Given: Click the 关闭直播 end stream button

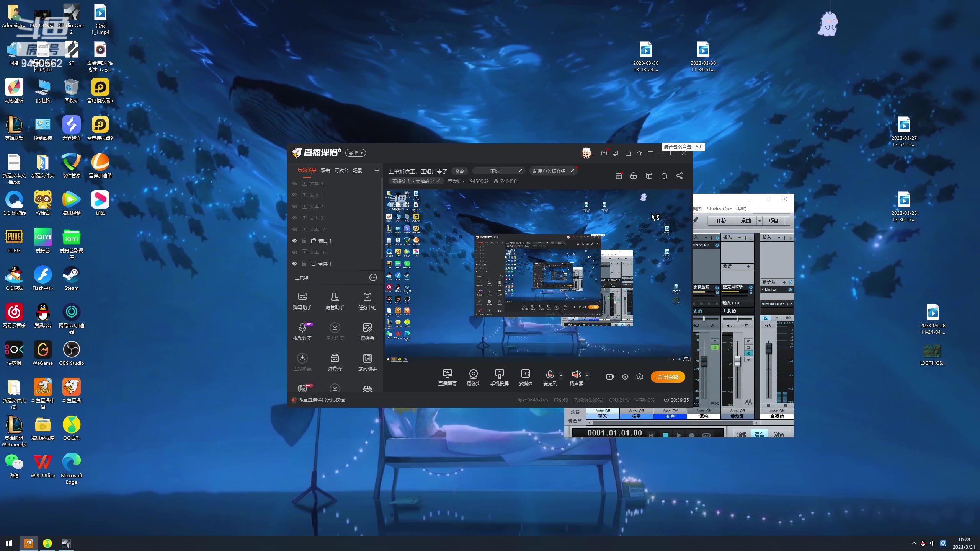Looking at the screenshot, I should (x=668, y=377).
